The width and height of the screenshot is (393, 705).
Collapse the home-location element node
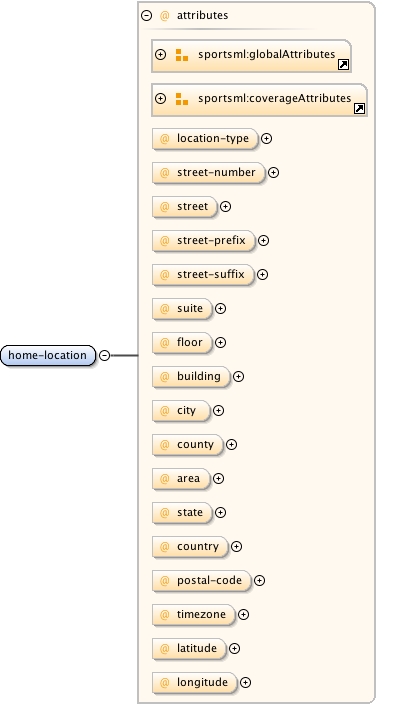point(104,355)
